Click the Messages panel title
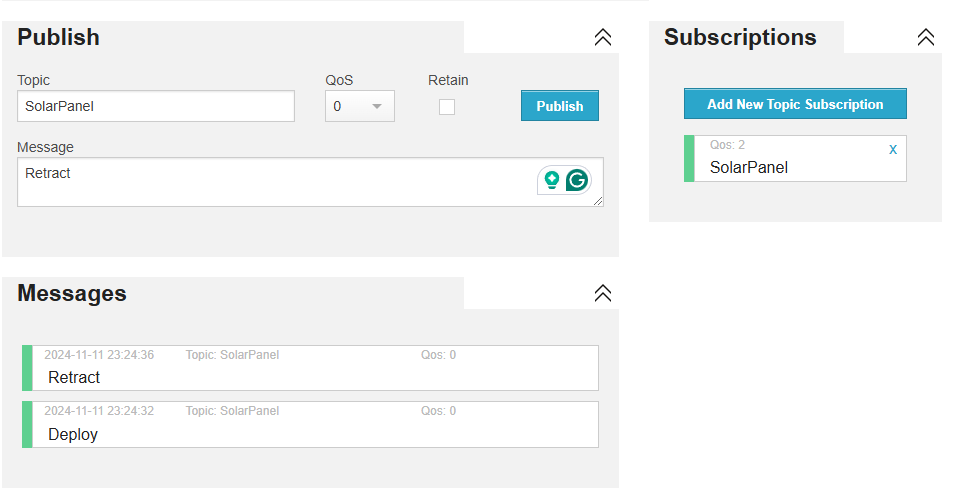The height and width of the screenshot is (492, 958). [72, 293]
